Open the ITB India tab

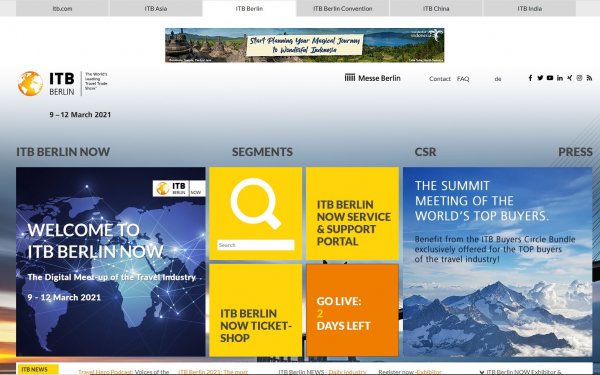click(x=530, y=8)
